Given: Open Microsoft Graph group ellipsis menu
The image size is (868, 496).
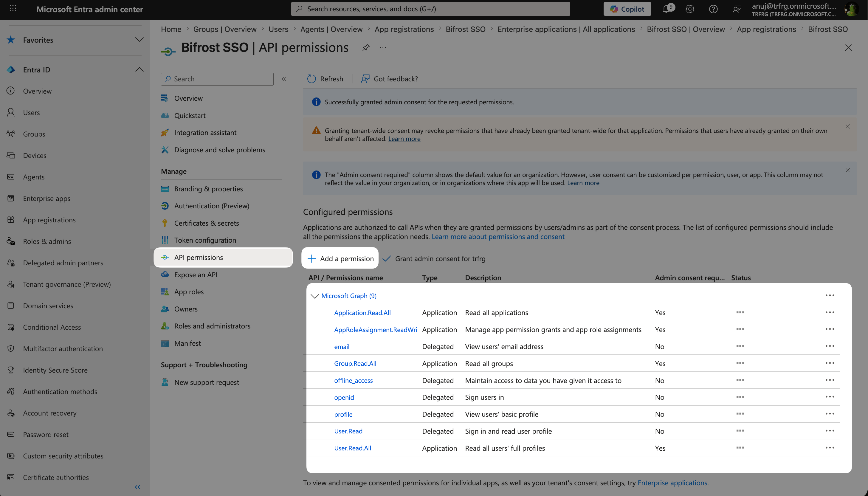Looking at the screenshot, I should click(830, 296).
